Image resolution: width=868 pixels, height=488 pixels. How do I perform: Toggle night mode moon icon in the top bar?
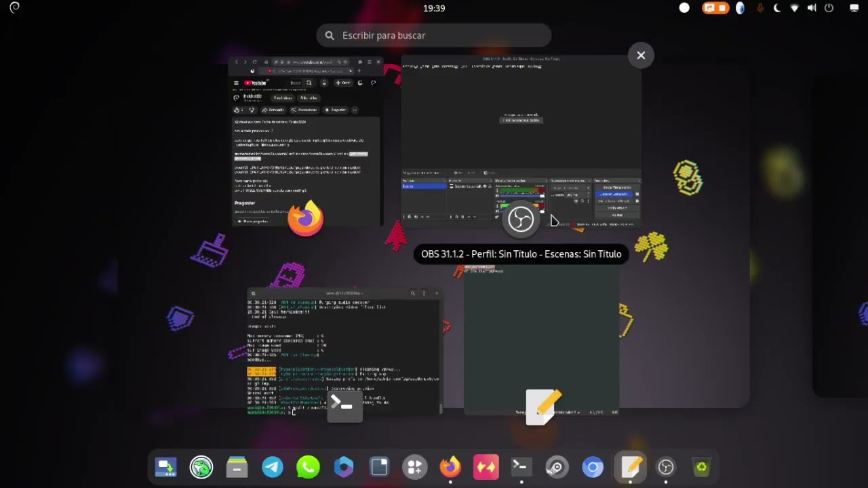coord(777,8)
